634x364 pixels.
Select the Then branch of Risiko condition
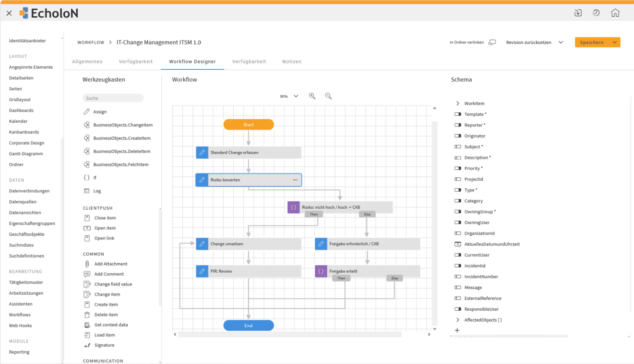point(314,214)
